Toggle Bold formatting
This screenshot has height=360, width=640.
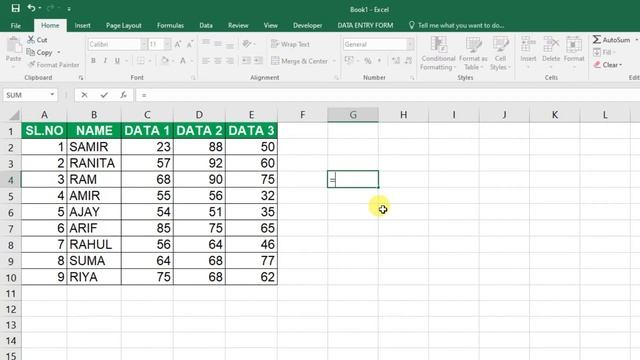(x=93, y=61)
